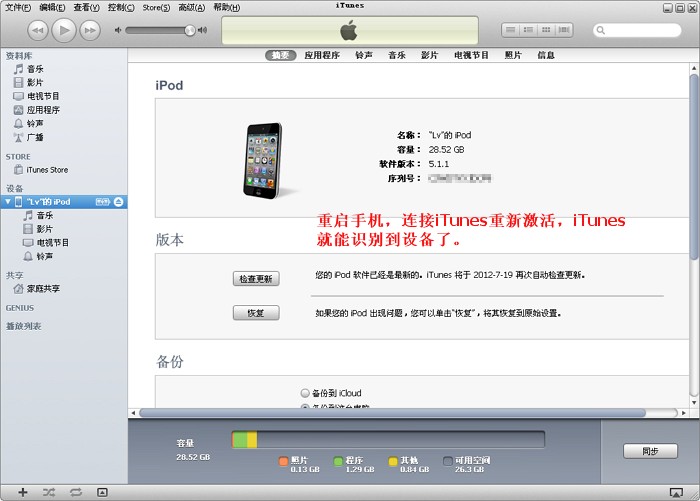Click the horizontal scrollbar in content pane

coord(393,413)
